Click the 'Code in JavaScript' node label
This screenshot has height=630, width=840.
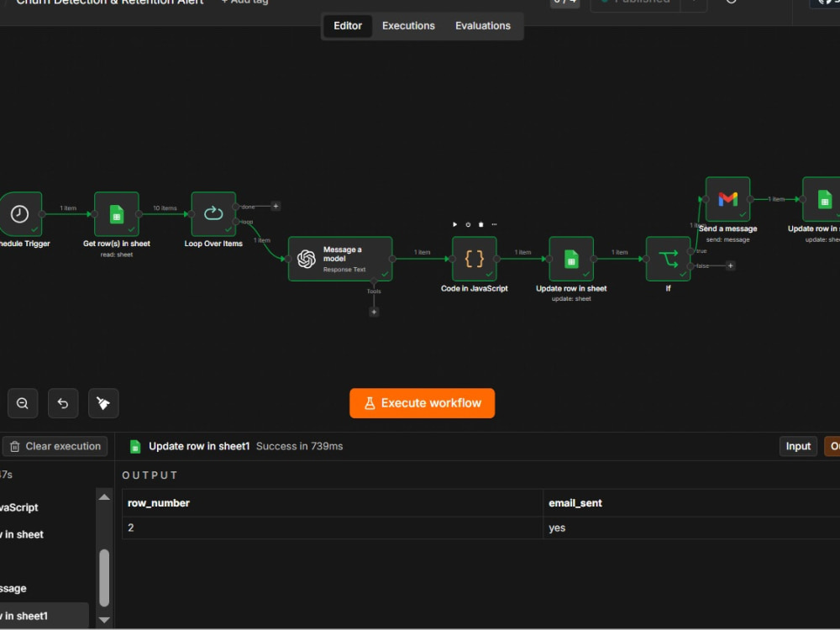(x=474, y=288)
